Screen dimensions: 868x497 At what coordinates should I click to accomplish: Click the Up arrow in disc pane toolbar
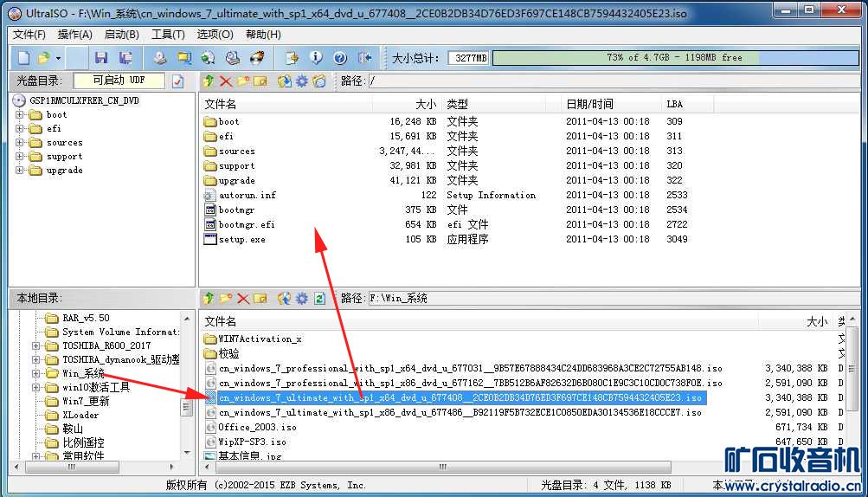[x=209, y=81]
